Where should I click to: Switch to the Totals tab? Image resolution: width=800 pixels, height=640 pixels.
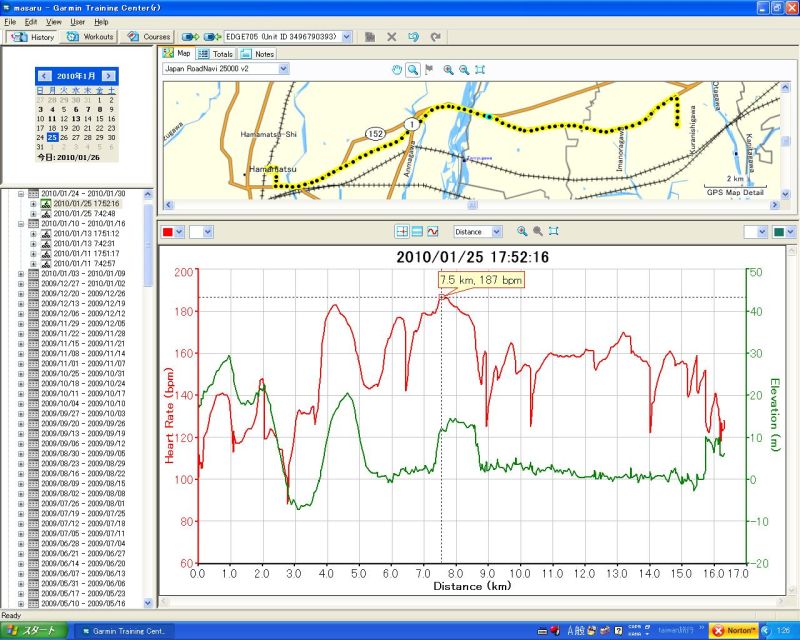point(216,54)
